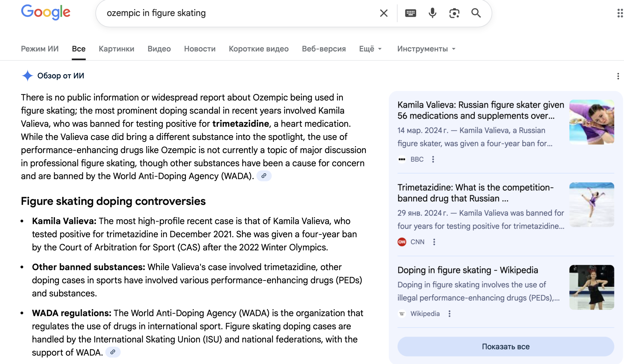The width and height of the screenshot is (624, 364).
Task: Switch to the Картинки tab
Action: point(116,49)
